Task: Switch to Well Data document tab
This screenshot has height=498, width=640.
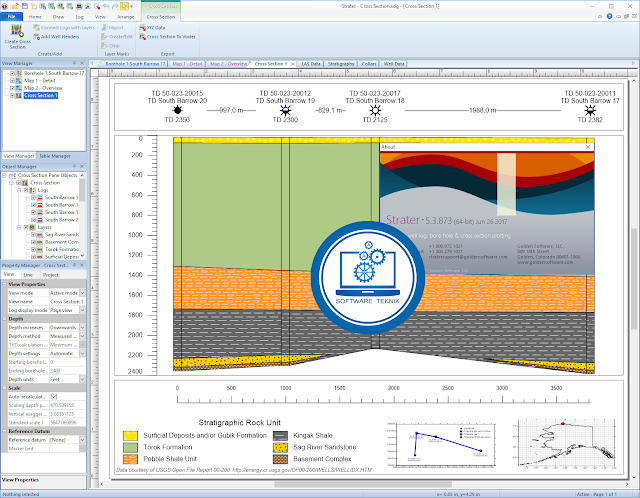Action: tap(394, 64)
